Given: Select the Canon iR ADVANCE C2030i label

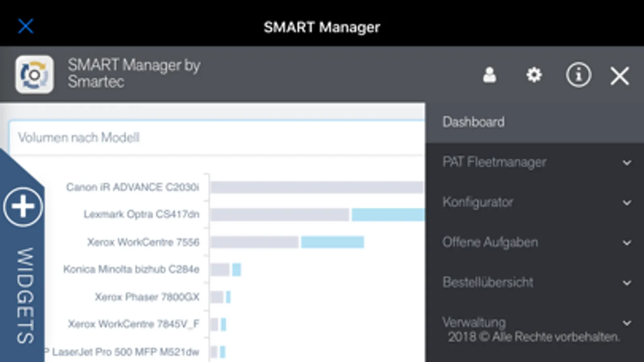Looking at the screenshot, I should pyautogui.click(x=133, y=187).
